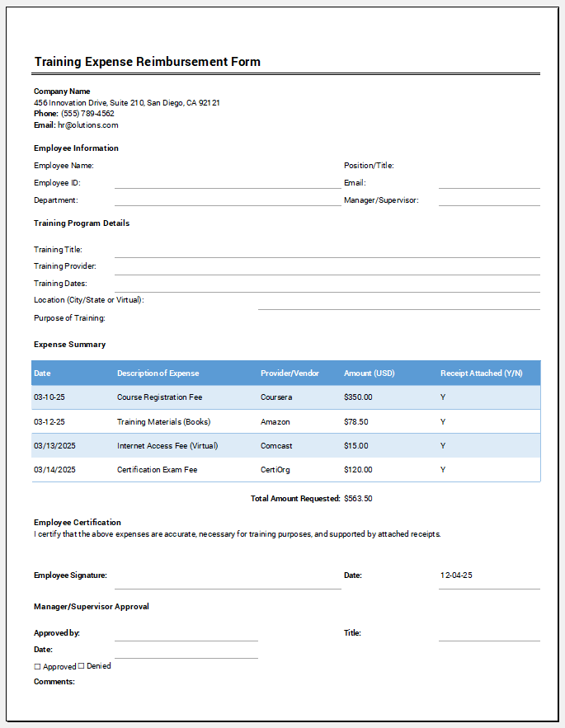Click the Email field line under Position/Title
565x728 pixels.
tap(489, 183)
